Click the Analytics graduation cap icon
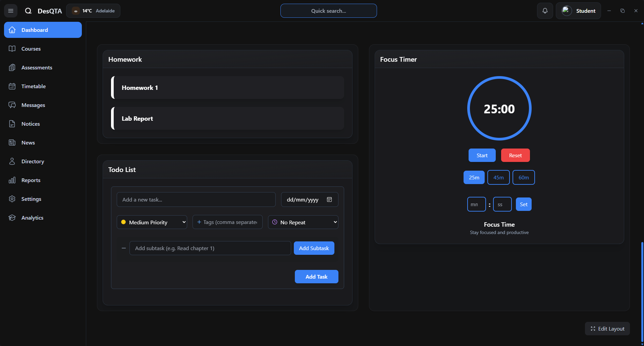This screenshot has height=346, width=644. point(12,218)
